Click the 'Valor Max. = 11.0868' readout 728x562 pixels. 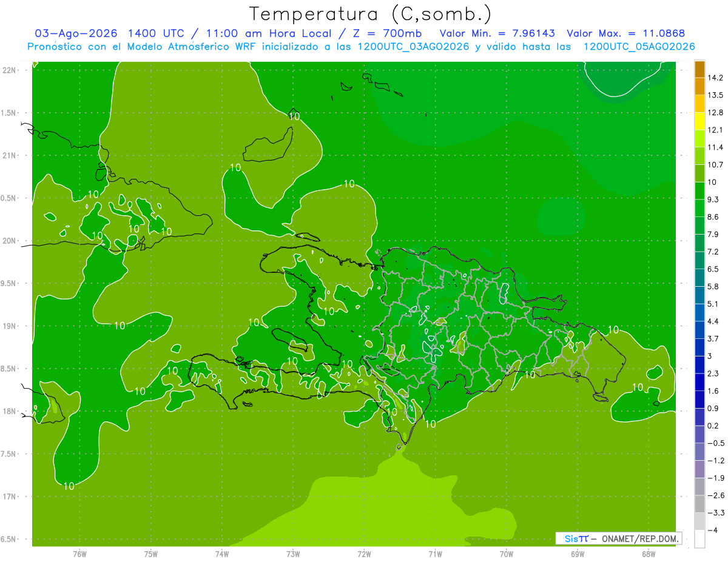[626, 33]
